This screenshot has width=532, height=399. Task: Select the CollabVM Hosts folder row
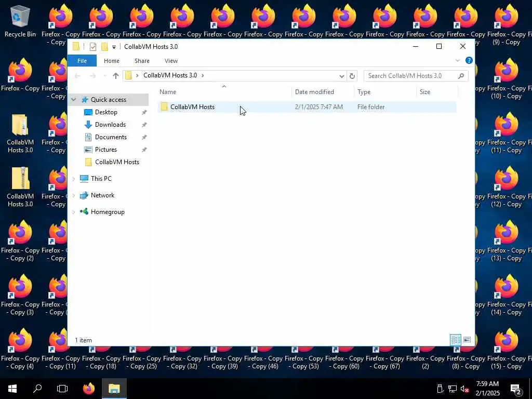(x=307, y=107)
